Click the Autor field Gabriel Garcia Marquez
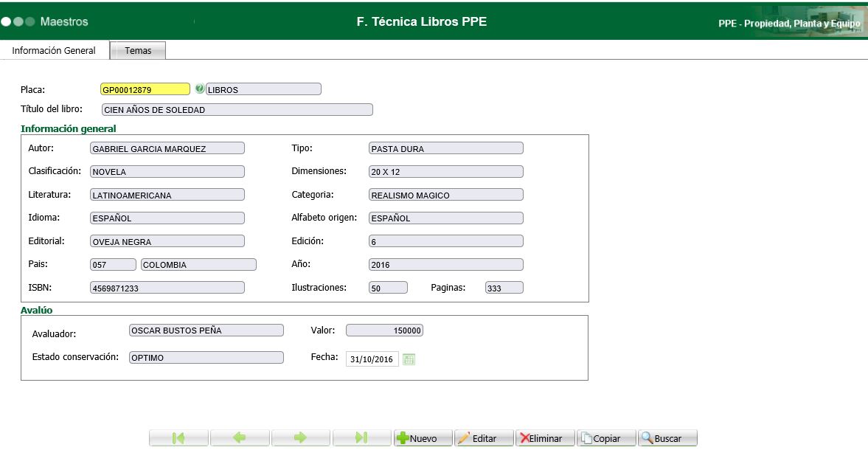This screenshot has width=868, height=467. (167, 148)
